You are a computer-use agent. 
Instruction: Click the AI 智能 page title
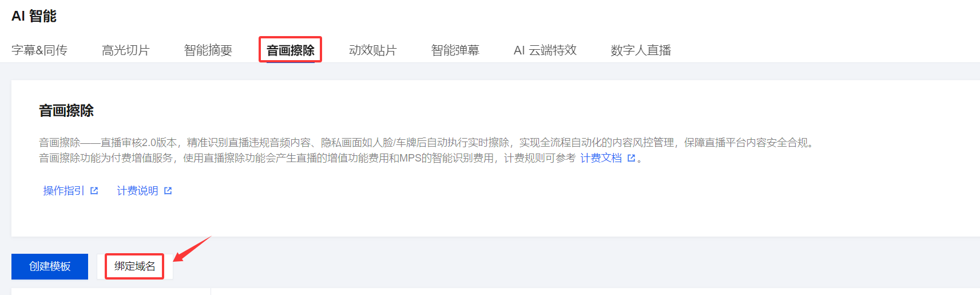click(34, 16)
